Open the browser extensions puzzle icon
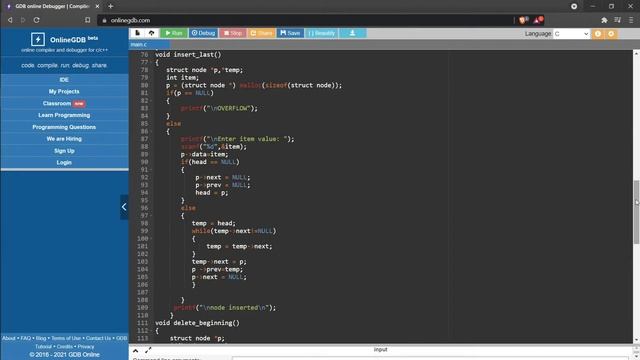The image size is (640, 360). tap(604, 20)
